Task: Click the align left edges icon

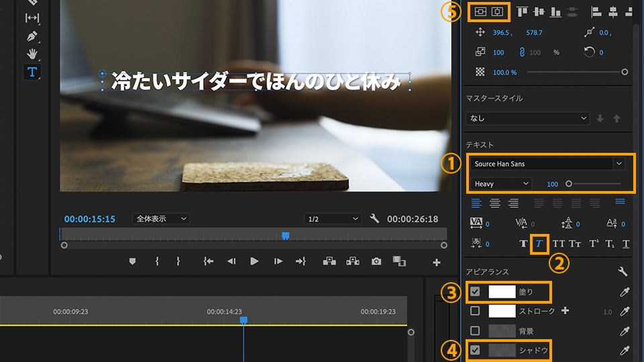Action: coord(596,12)
